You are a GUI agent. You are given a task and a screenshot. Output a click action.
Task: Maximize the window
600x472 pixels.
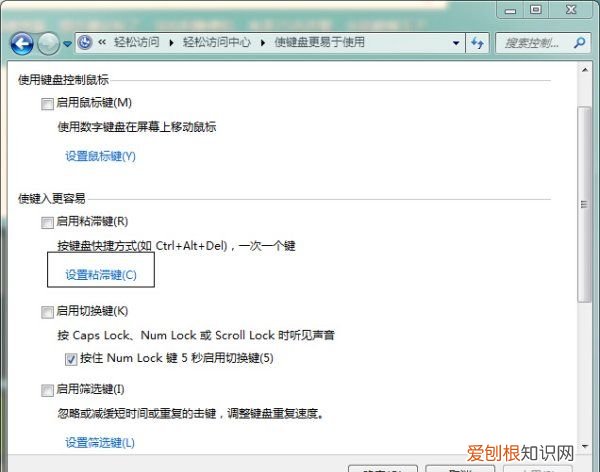coord(536,10)
